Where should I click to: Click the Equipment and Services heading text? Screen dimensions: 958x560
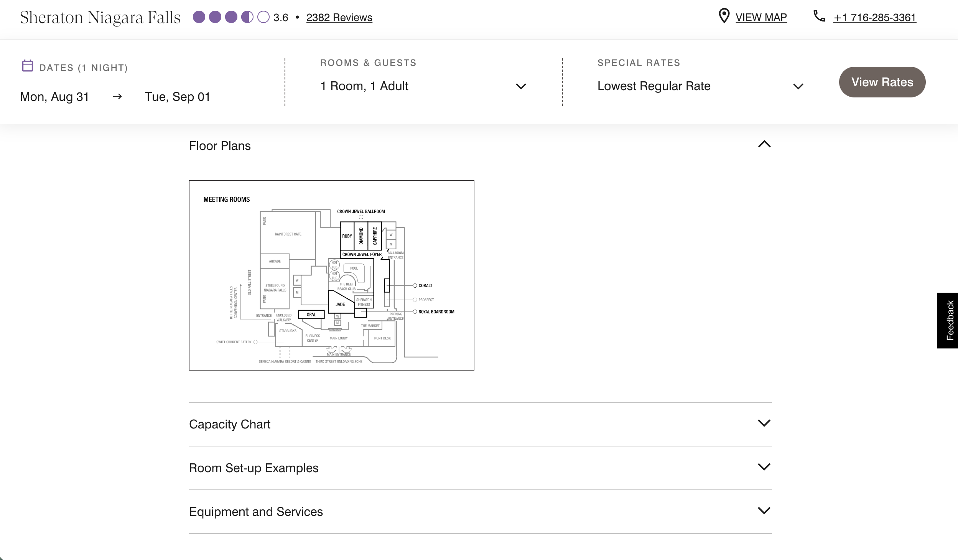click(x=256, y=512)
